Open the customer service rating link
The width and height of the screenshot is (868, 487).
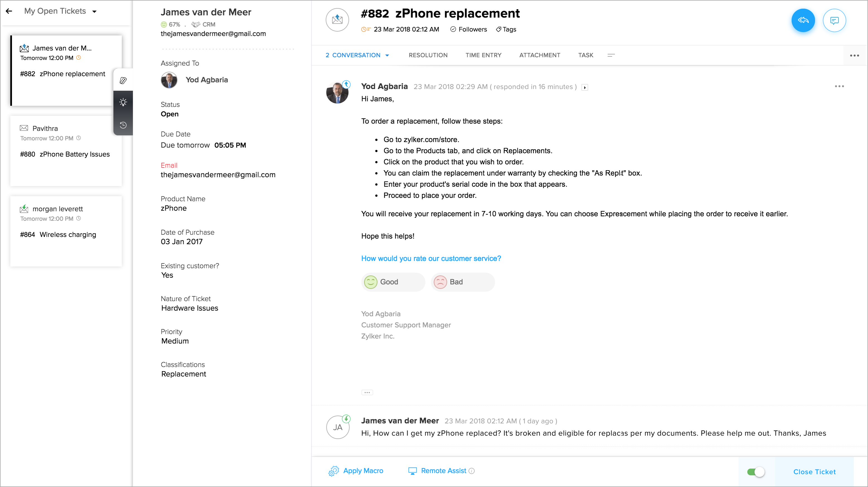(x=431, y=258)
